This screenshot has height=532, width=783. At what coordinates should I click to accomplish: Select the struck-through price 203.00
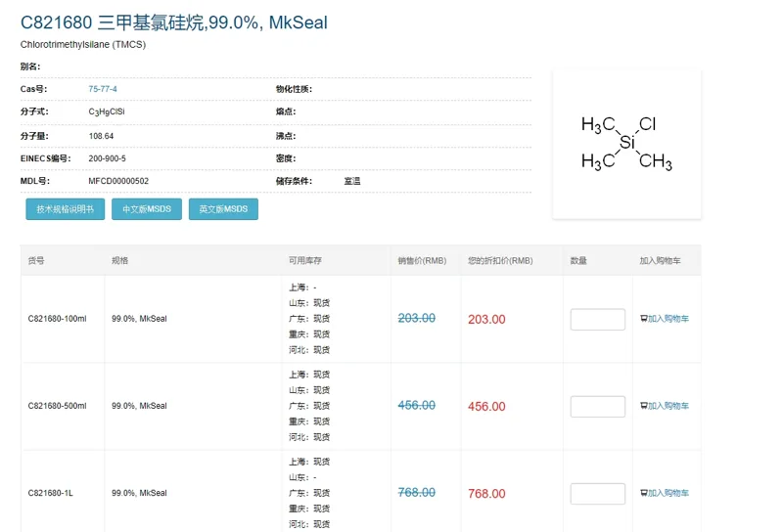417,318
